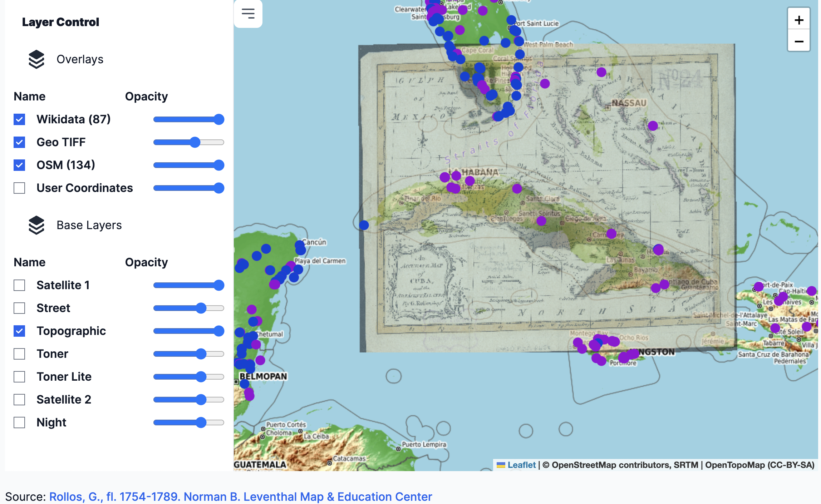
Task: Click the Wikidata (87) layer label
Action: 74,119
